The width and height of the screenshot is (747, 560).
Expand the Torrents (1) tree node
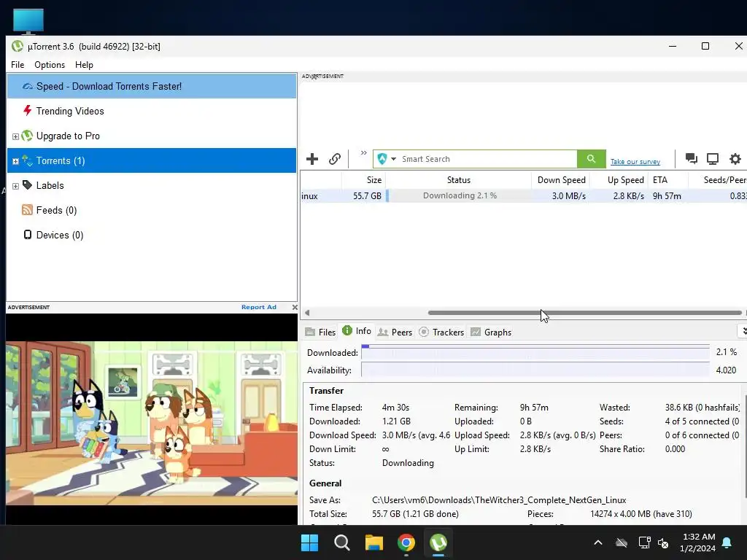click(15, 161)
